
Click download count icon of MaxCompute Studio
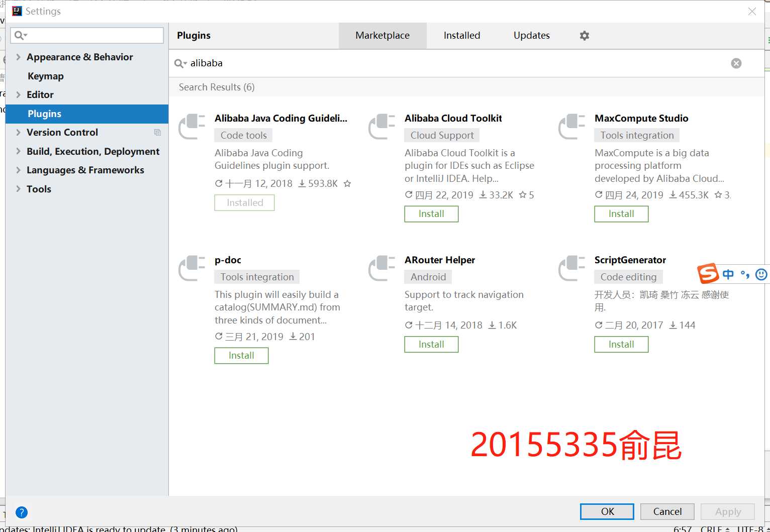click(673, 195)
